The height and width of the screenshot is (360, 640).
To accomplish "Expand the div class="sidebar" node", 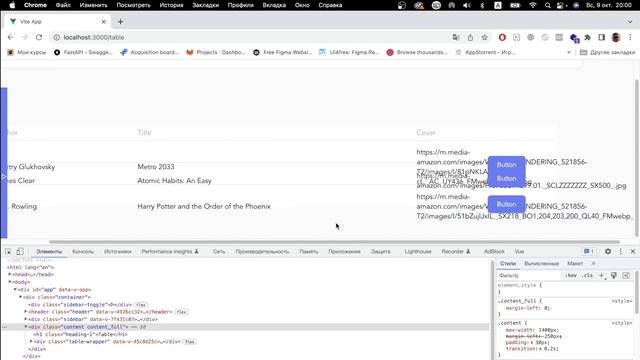I will pos(26,319).
